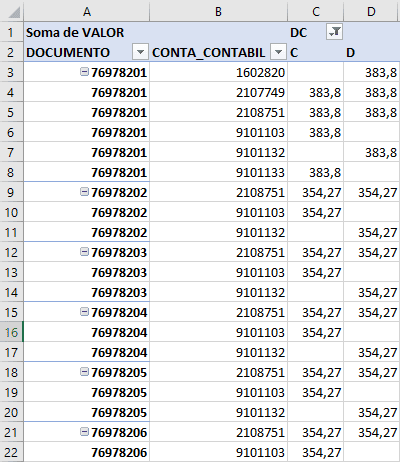Image resolution: width=400 pixels, height=462 pixels.
Task: Click the 'Soma de VALOR' cell
Action: point(87,32)
